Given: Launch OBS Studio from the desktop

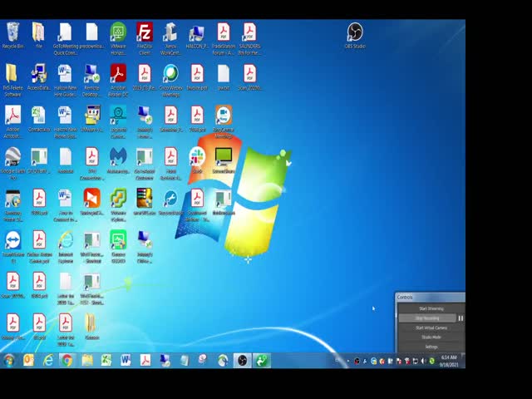Looking at the screenshot, I should click(x=355, y=33).
